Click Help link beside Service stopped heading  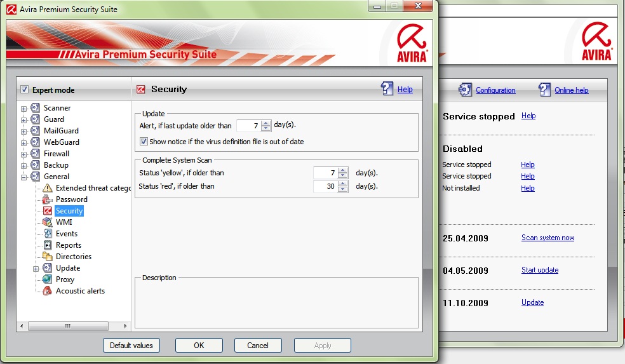pos(528,116)
